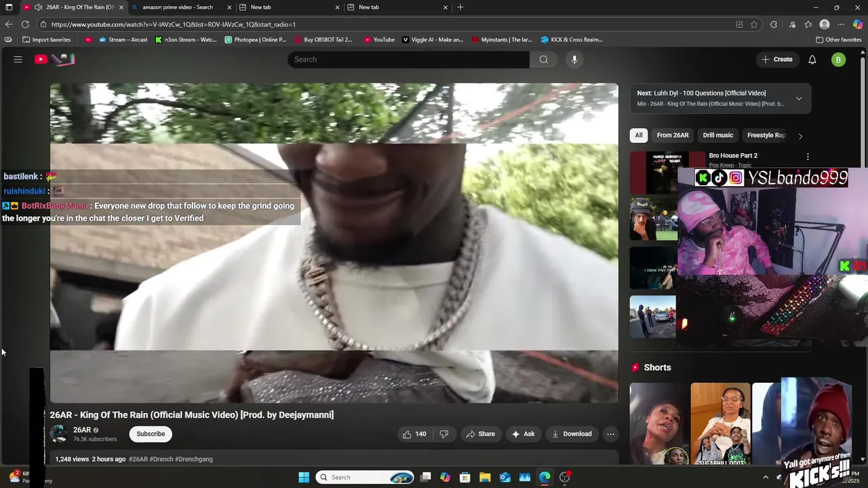Click the Share button
Screen dimensions: 868x488
click(480, 434)
